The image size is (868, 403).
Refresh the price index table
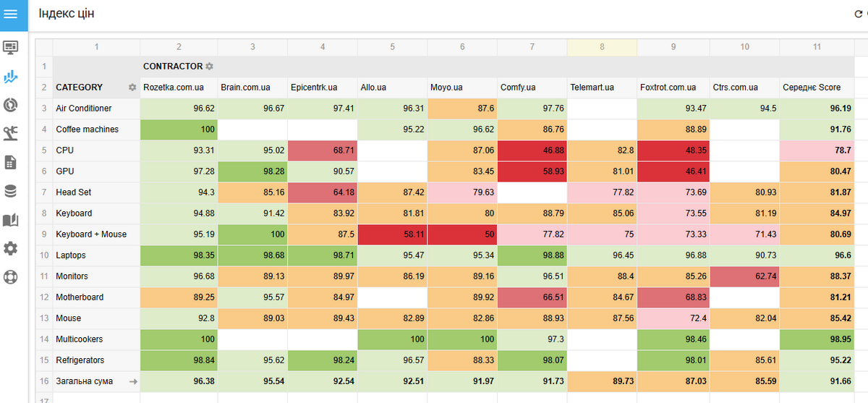(859, 14)
